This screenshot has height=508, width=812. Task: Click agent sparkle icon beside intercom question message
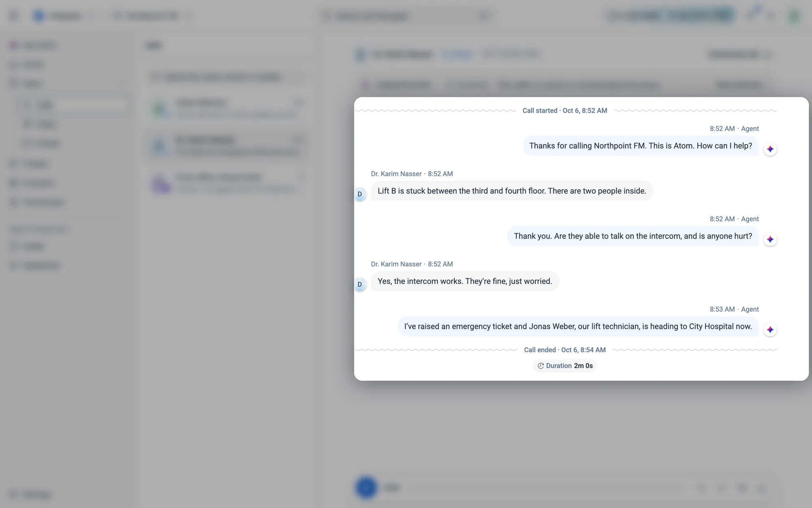pyautogui.click(x=770, y=239)
